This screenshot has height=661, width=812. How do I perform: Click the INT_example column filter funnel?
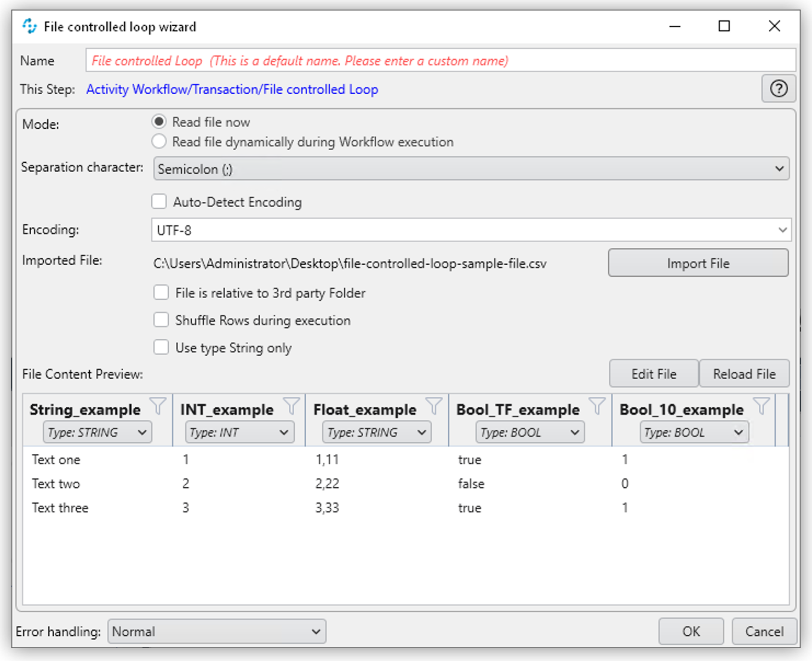pos(292,406)
